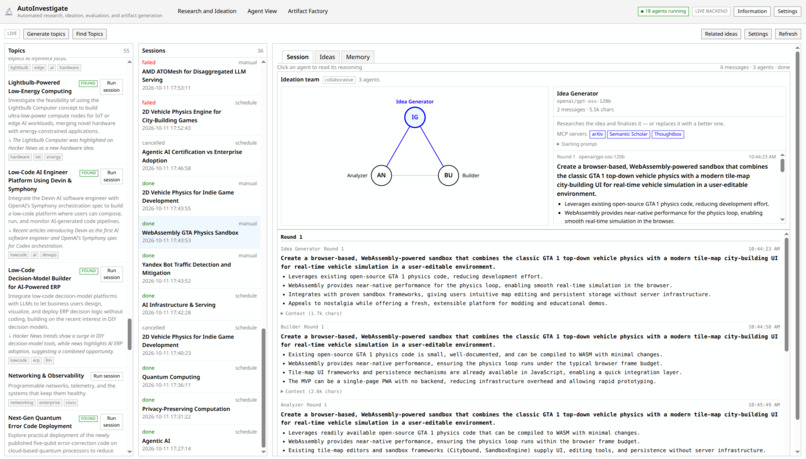The image size is (806, 459).
Task: Open Research and Ideation menu
Action: [x=207, y=11]
